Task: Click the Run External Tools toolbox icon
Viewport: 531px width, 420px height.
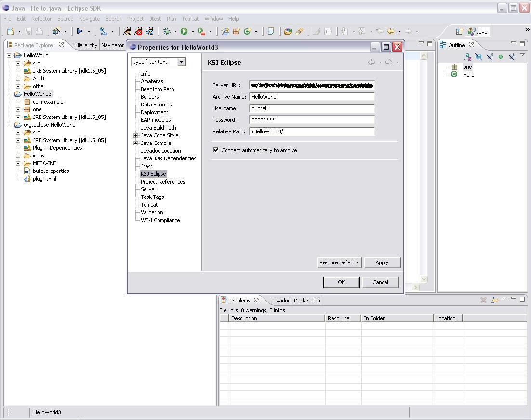Action: pyautogui.click(x=201, y=31)
